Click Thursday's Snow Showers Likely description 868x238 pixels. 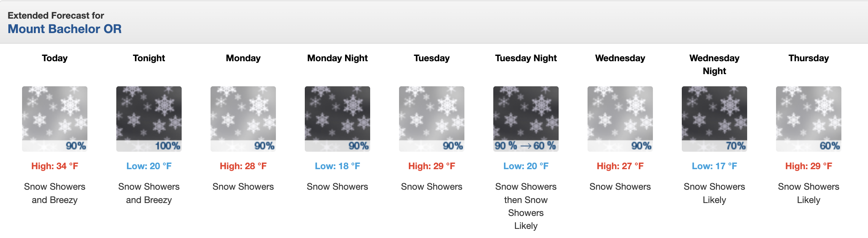[809, 193]
